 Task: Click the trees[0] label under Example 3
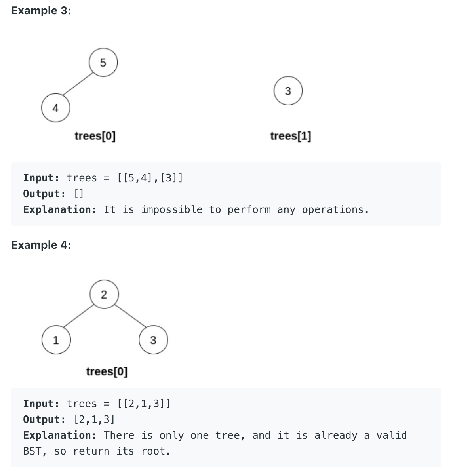click(x=95, y=136)
